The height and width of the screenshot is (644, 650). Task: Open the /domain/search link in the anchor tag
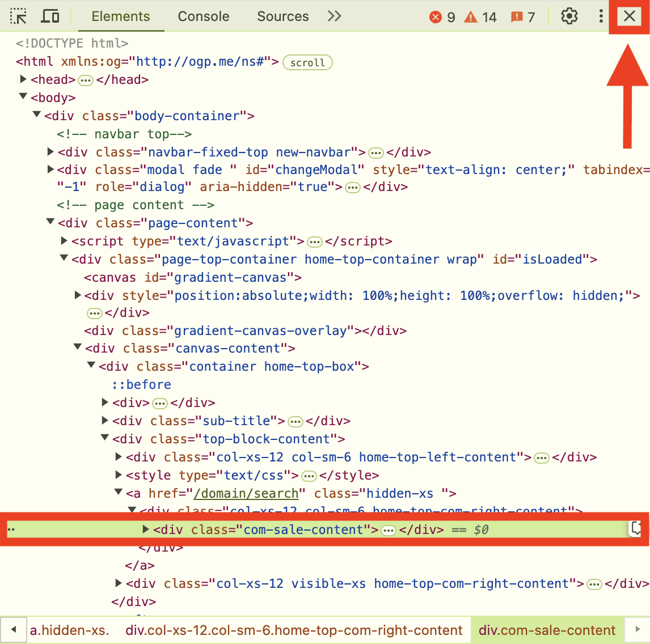point(246,493)
